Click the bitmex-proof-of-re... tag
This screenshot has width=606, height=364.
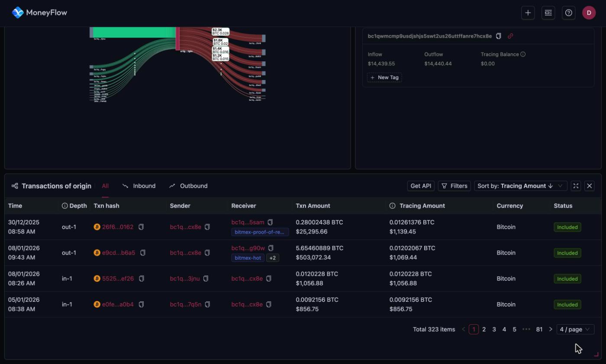pyautogui.click(x=260, y=232)
